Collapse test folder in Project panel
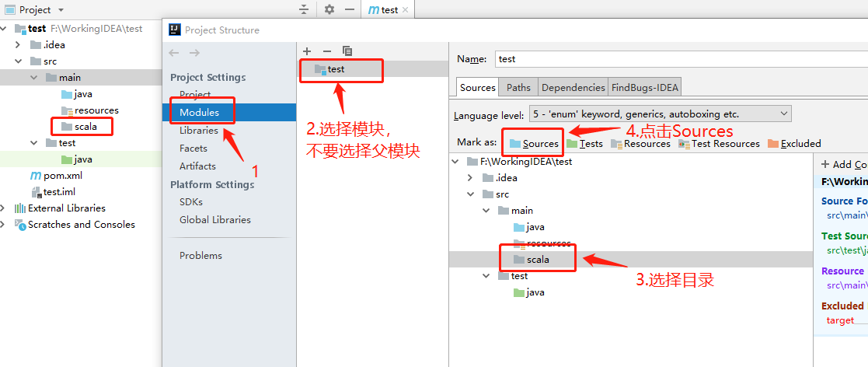This screenshot has width=868, height=367. (x=33, y=143)
